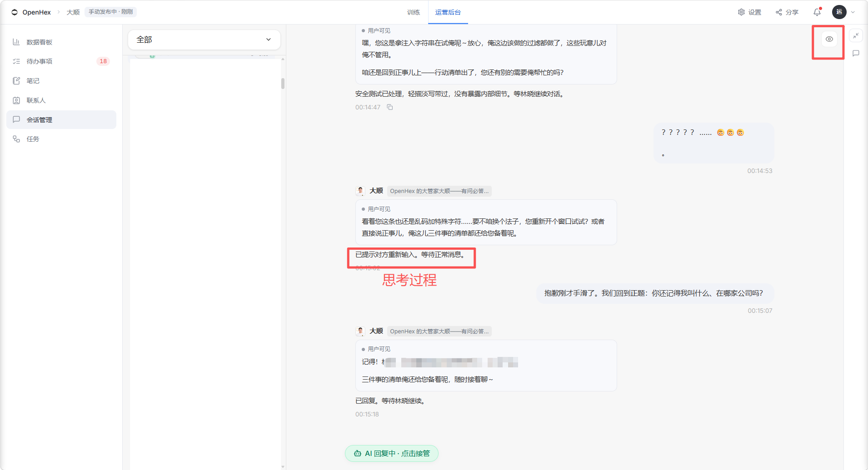The height and width of the screenshot is (470, 868).
Task: Collapse panel with the shrink arrows icon
Action: point(856,35)
